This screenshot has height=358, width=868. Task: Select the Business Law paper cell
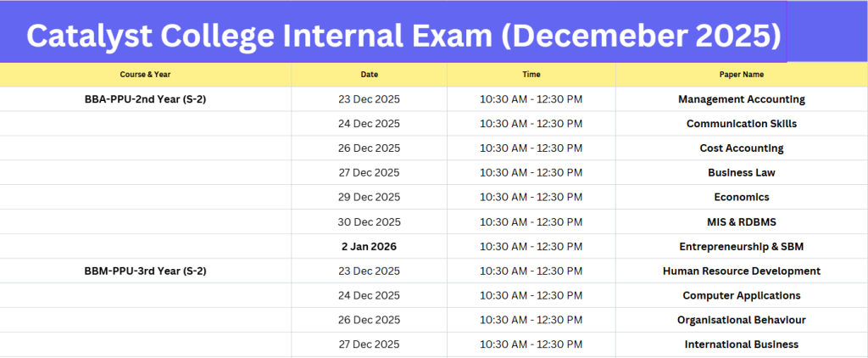pos(741,173)
